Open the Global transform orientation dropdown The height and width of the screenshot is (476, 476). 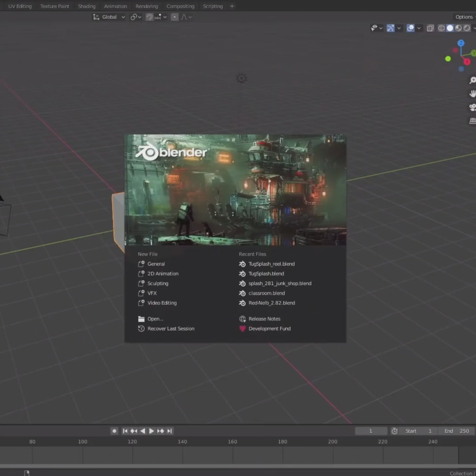tap(109, 17)
